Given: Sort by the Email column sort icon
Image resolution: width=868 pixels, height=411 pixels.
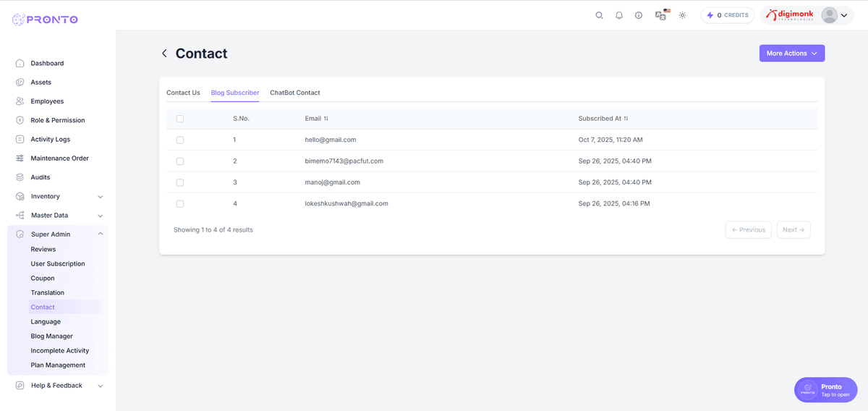Looking at the screenshot, I should (326, 119).
